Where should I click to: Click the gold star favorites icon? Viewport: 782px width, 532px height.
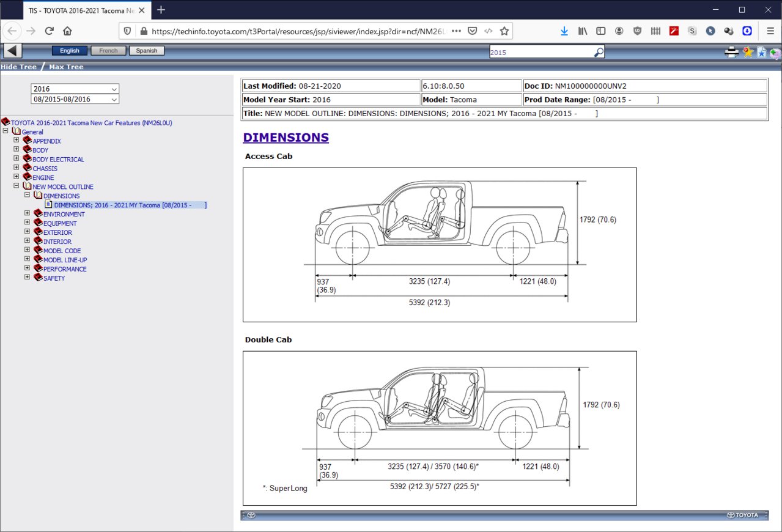coord(748,53)
